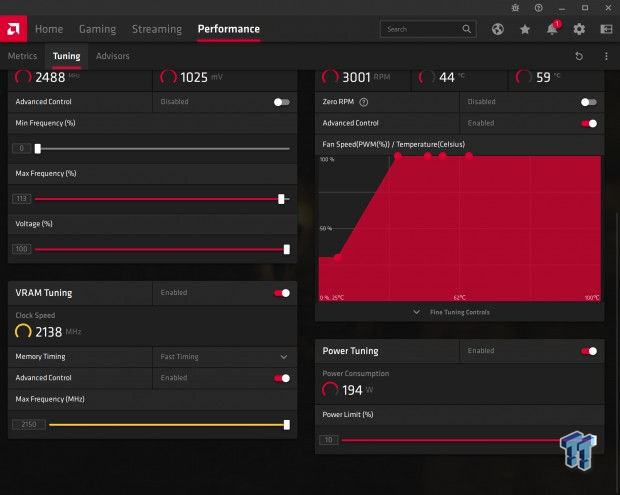Image resolution: width=620 pixels, height=495 pixels.
Task: Click the bug report icon
Action: (x=514, y=7)
